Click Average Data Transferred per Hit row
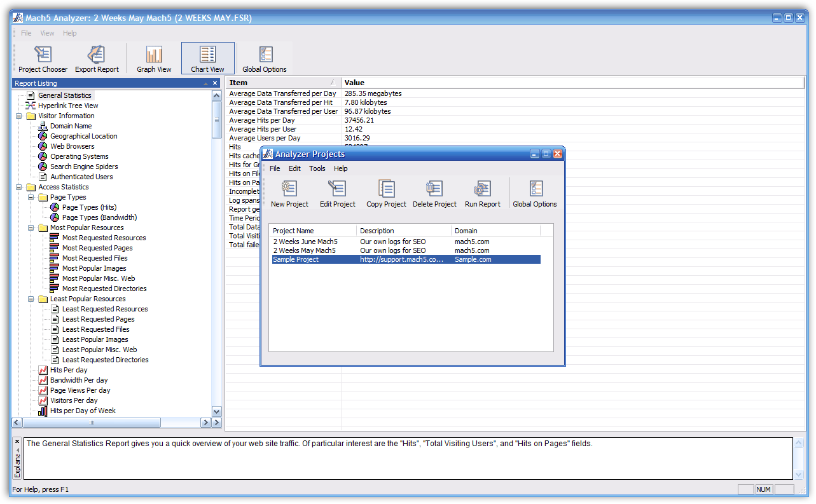Screen dimensions: 816x504 [x=515, y=102]
